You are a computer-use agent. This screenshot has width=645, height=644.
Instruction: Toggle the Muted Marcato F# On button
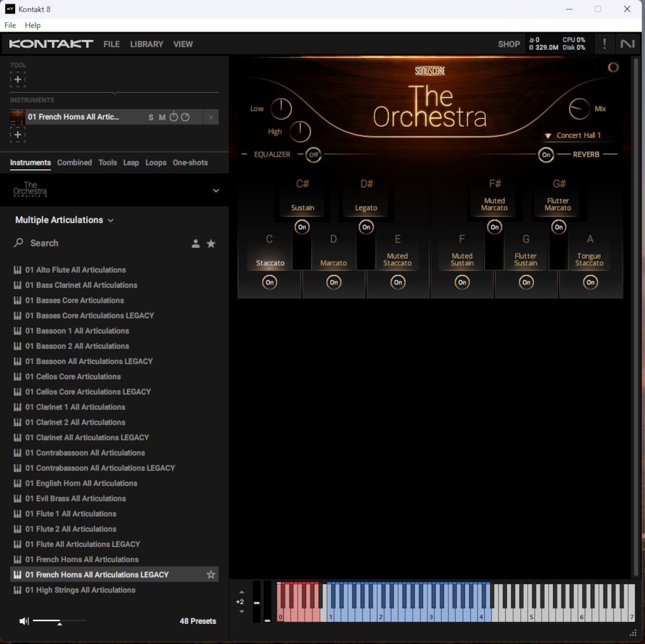(x=494, y=227)
